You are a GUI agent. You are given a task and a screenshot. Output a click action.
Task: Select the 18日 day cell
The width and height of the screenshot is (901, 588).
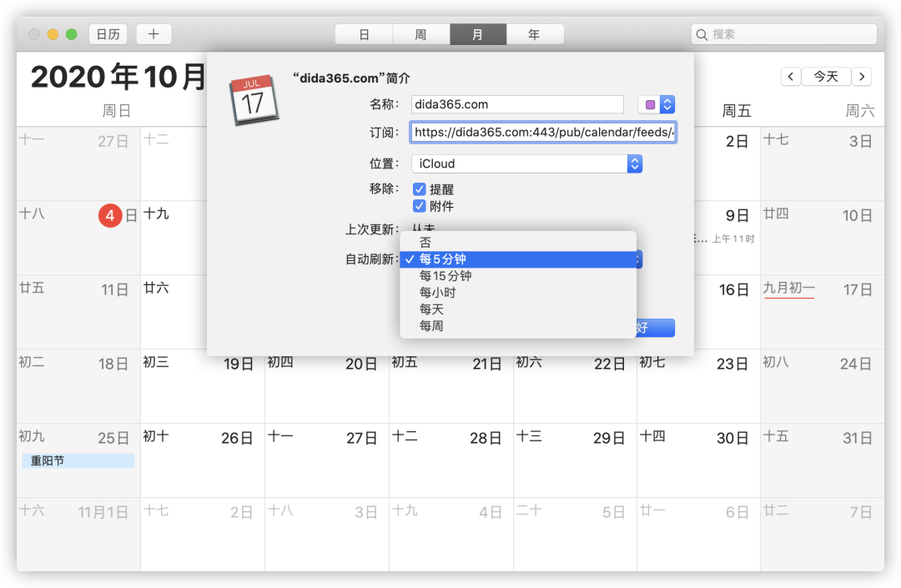78,386
